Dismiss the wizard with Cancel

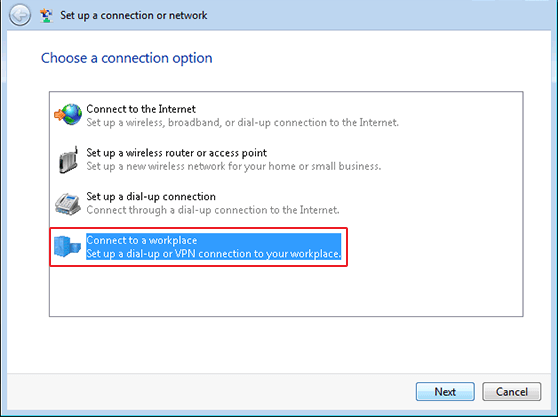click(x=511, y=392)
